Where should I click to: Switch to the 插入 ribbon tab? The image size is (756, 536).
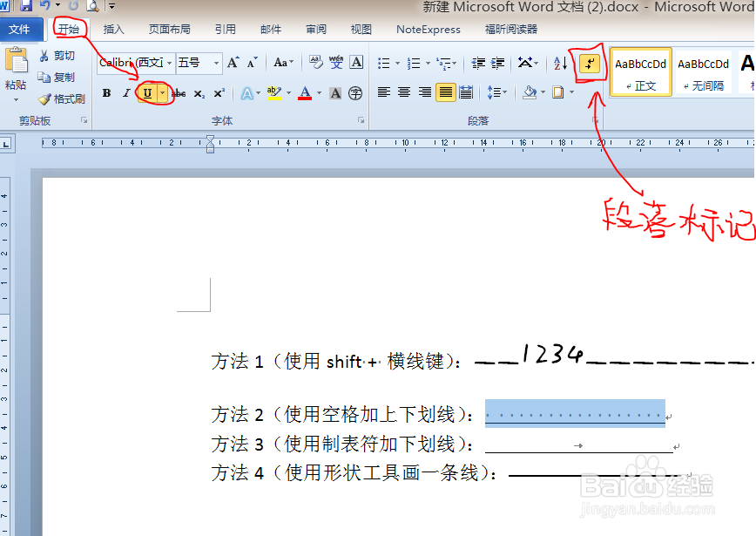click(114, 29)
